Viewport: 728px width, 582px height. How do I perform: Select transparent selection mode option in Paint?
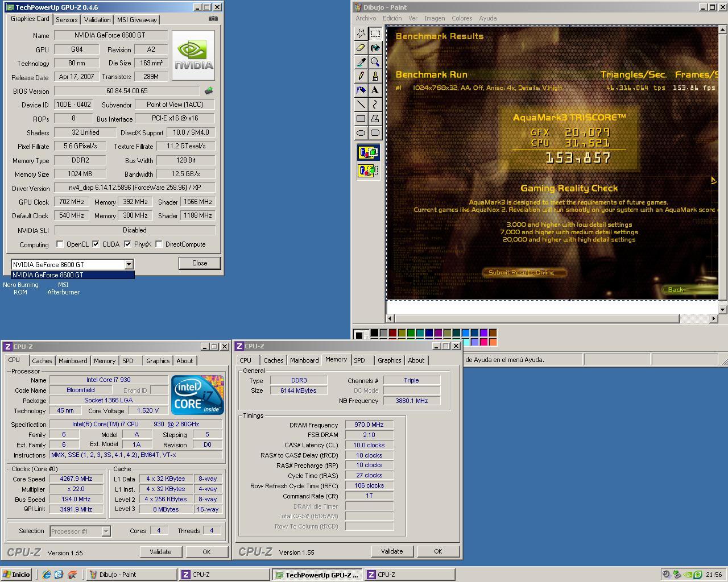coord(368,170)
